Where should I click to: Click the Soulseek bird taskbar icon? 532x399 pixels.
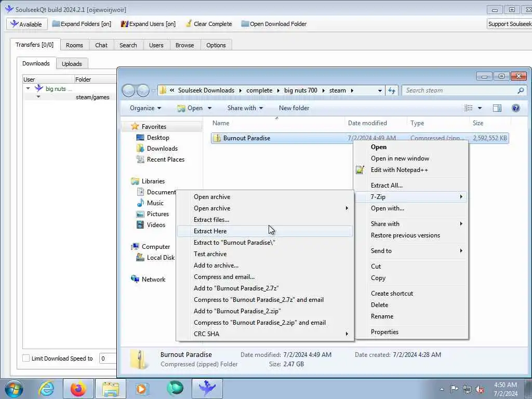pos(207,389)
